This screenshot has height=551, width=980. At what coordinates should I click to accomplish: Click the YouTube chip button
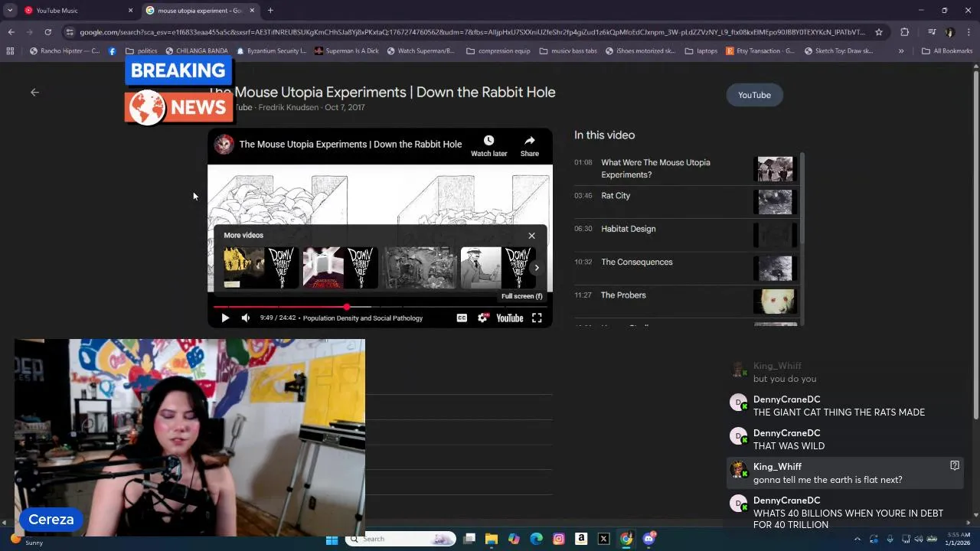pyautogui.click(x=754, y=95)
